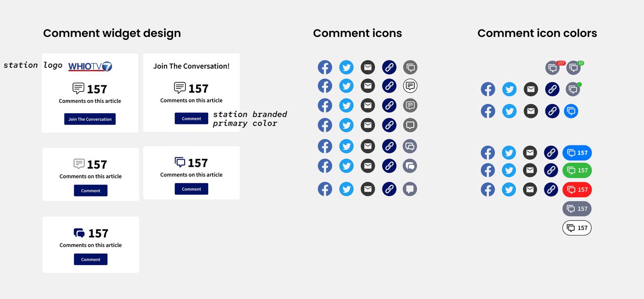Click the blue circular comment icon without count
The image size is (644, 299).
tap(571, 111)
